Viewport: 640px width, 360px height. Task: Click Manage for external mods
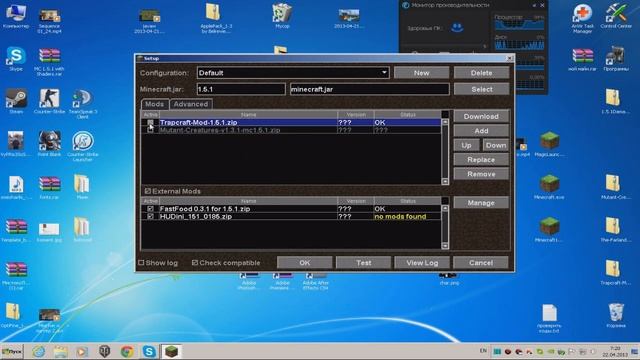point(481,203)
